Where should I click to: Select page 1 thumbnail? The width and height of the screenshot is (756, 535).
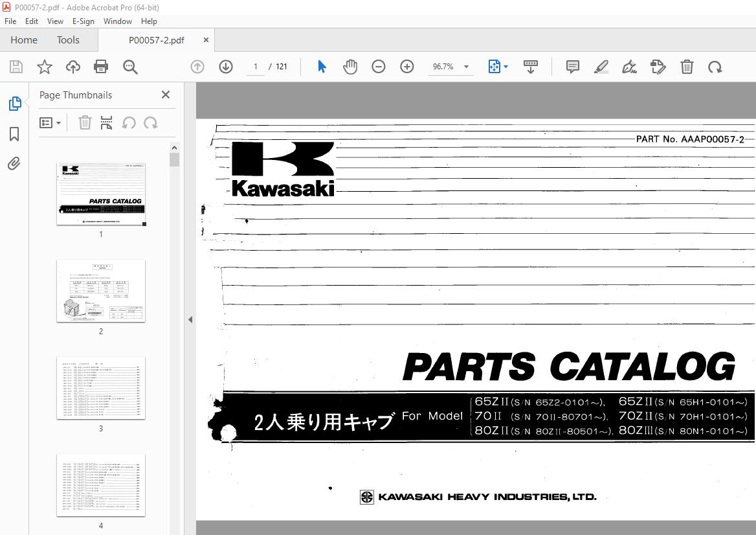(x=101, y=194)
